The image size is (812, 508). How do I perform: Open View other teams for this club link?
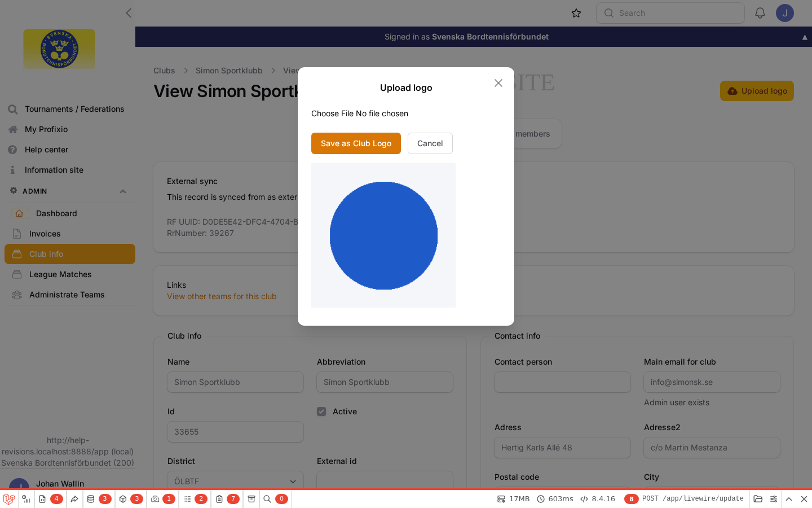pos(222,296)
